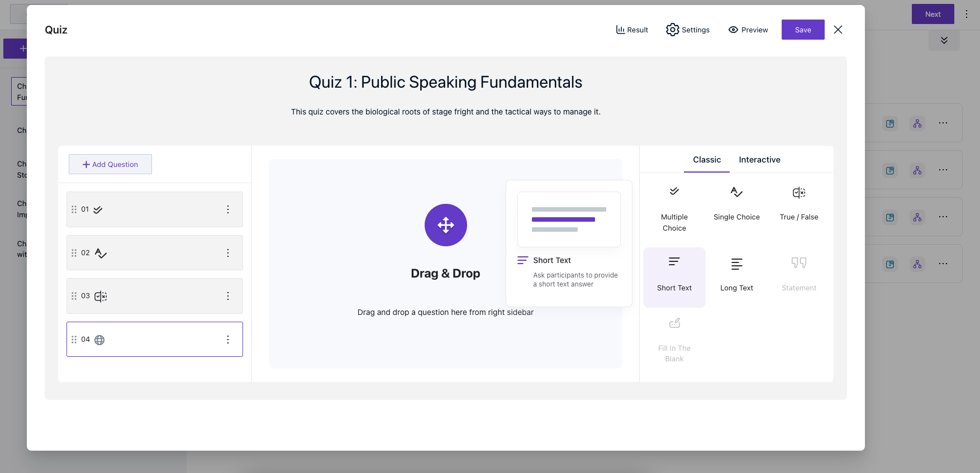
Task: Close the Quiz dialog
Action: point(838,30)
